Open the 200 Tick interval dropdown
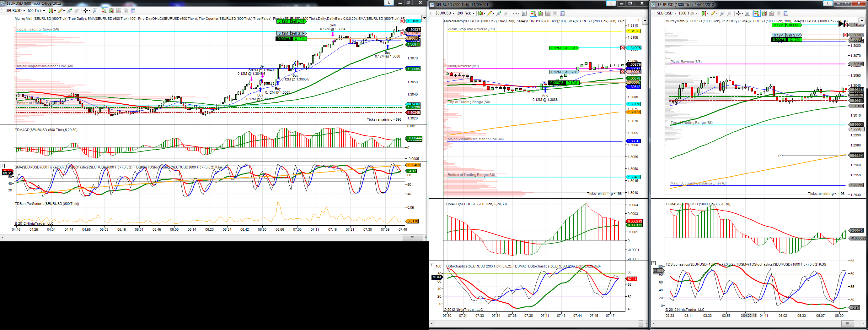868x330 pixels. (465, 13)
